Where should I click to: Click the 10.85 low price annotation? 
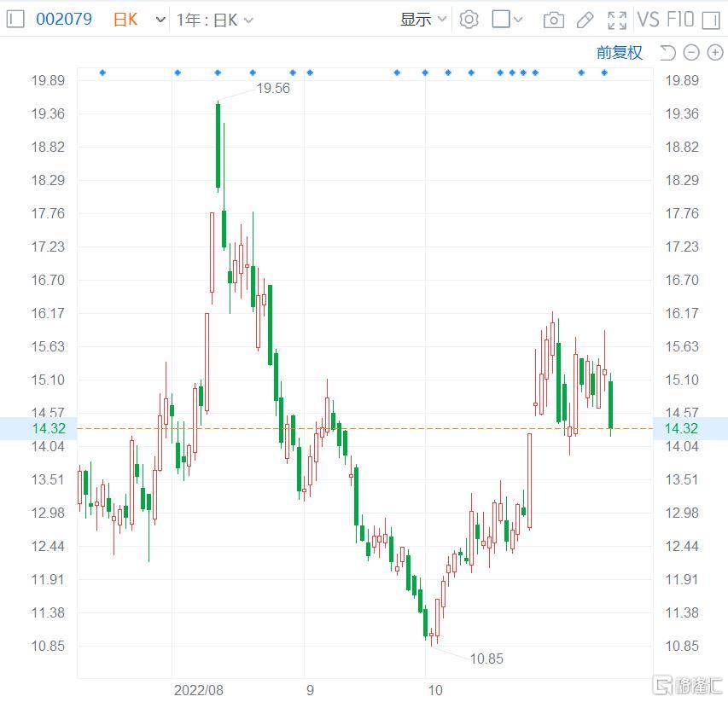pyautogui.click(x=486, y=658)
